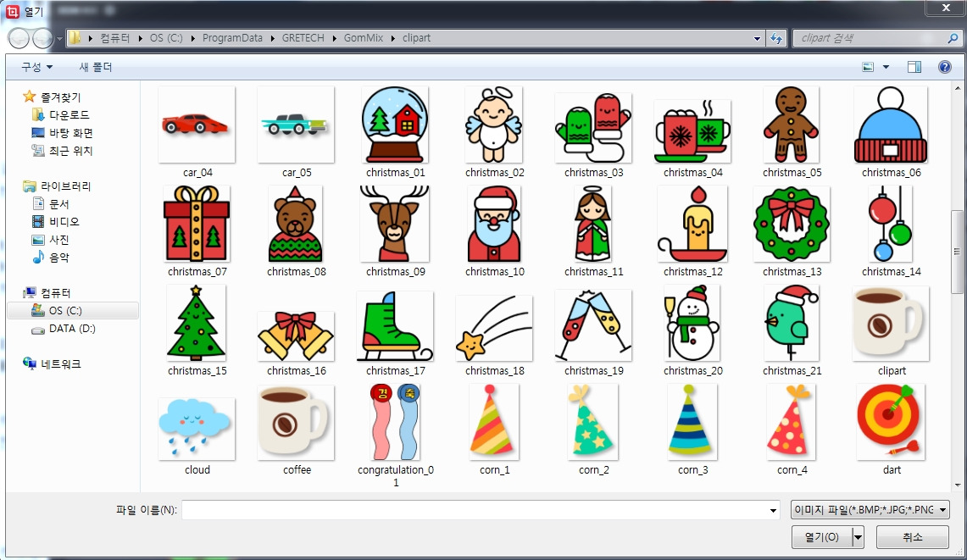Viewport: 967px width, 560px height.
Task: Select the christmas_21 green bird image
Action: pyautogui.click(x=792, y=323)
